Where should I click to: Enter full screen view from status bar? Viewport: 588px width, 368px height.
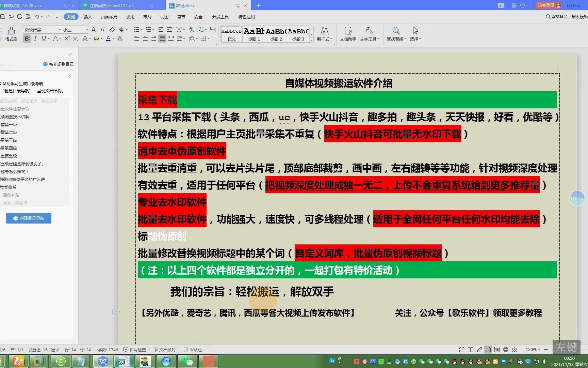[x=462, y=350]
